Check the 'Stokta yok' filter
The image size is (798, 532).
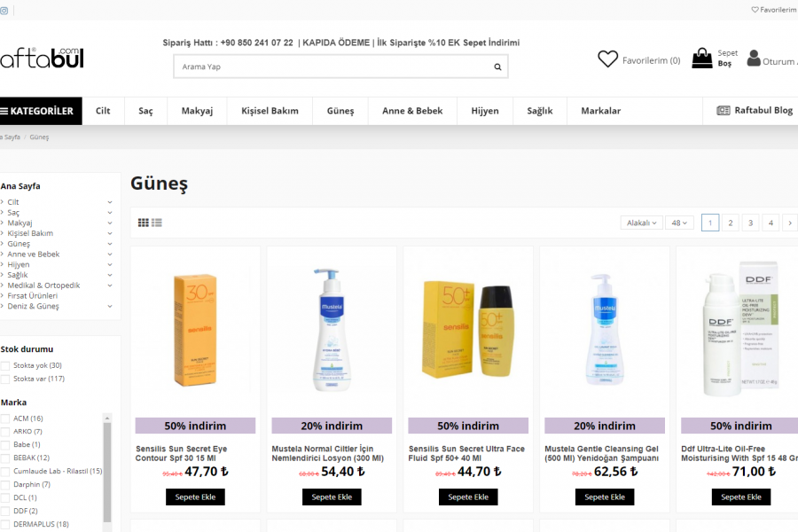click(x=5, y=365)
